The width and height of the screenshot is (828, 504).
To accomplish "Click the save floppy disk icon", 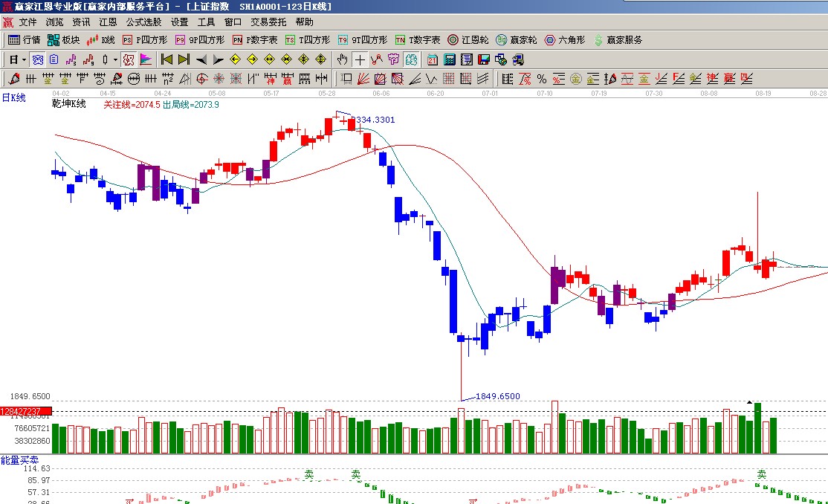I will click(484, 59).
